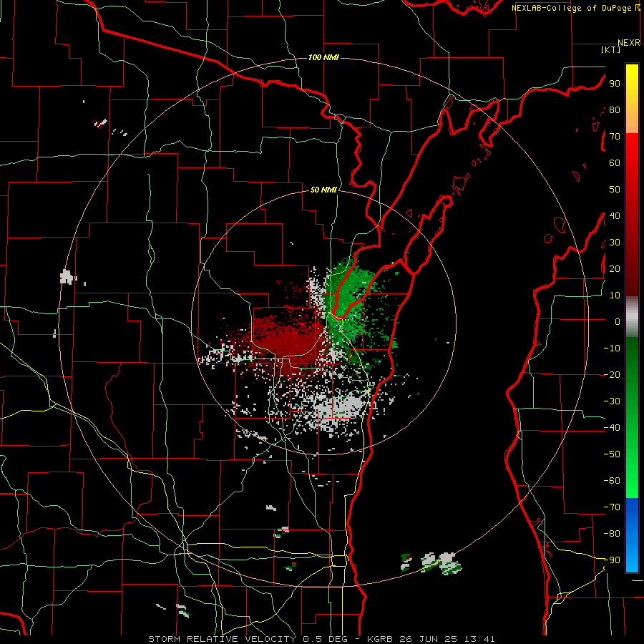The height and width of the screenshot is (644, 644).
Task: Click the positive 50 value on velocity scale
Action: pos(615,190)
